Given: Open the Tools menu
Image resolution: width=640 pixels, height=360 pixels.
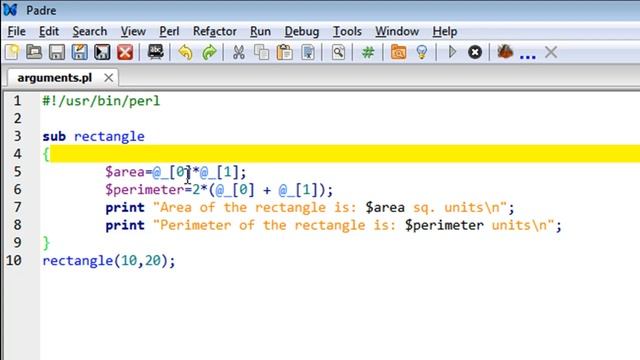Looking at the screenshot, I should [x=347, y=31].
